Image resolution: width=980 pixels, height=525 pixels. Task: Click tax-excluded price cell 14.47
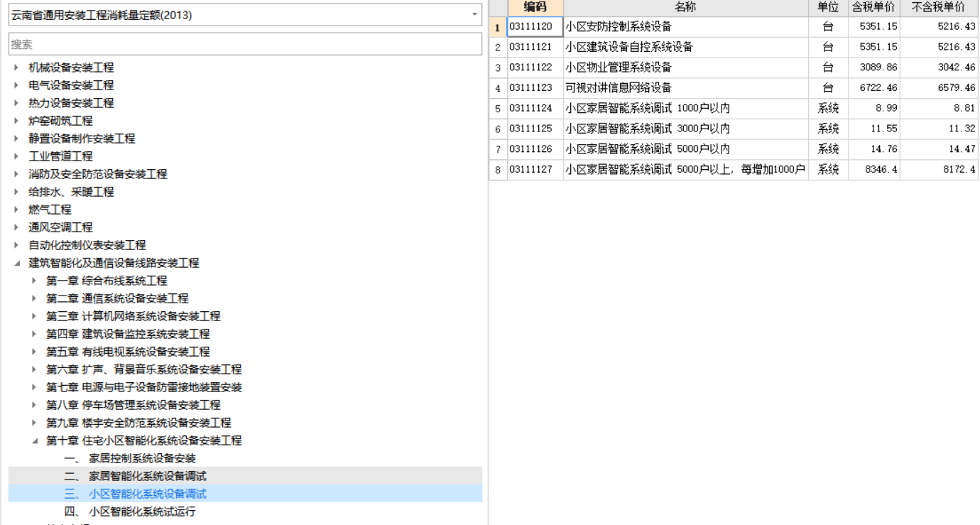[939, 149]
